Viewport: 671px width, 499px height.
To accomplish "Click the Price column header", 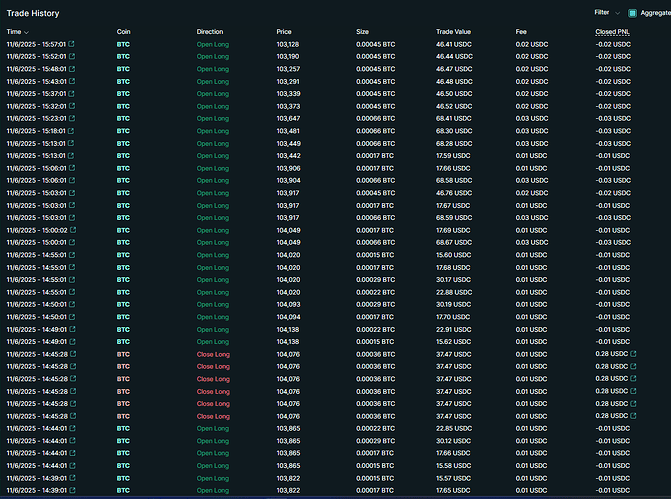I will click(284, 32).
